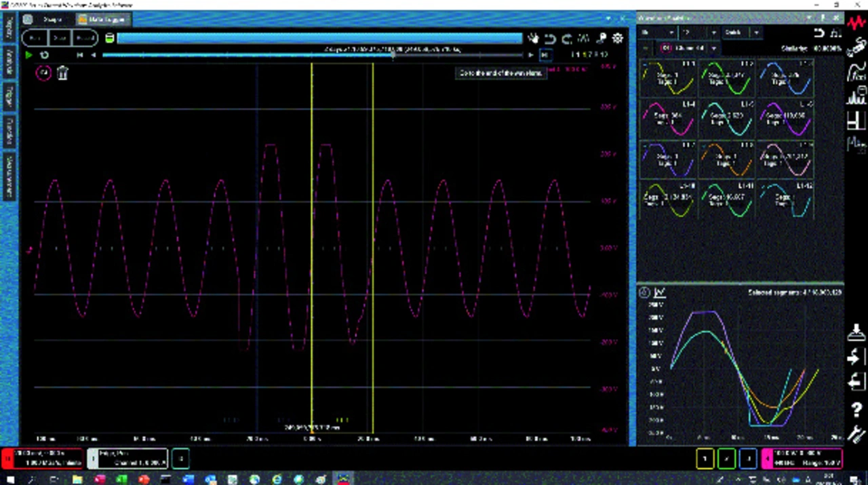Screen dimensions: 868x485
Task: Click the undo arrow in waveform toolbar
Action: 550,39
